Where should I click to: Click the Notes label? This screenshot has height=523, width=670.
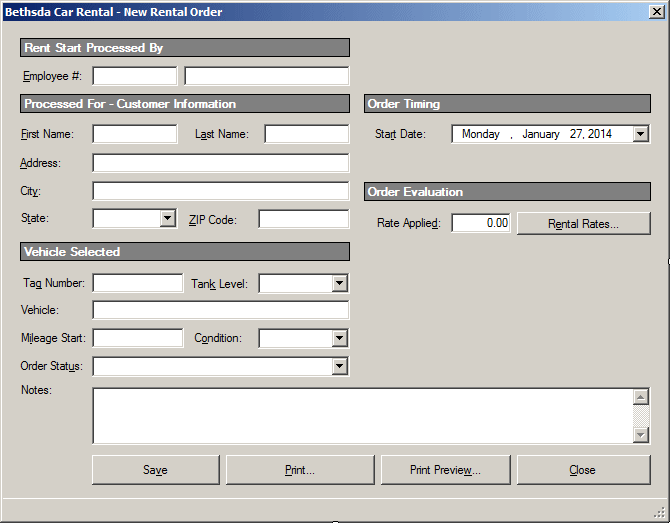point(36,390)
